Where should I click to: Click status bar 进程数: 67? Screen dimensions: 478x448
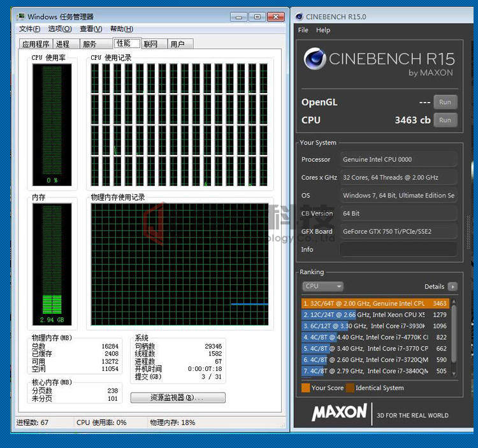click(x=32, y=423)
